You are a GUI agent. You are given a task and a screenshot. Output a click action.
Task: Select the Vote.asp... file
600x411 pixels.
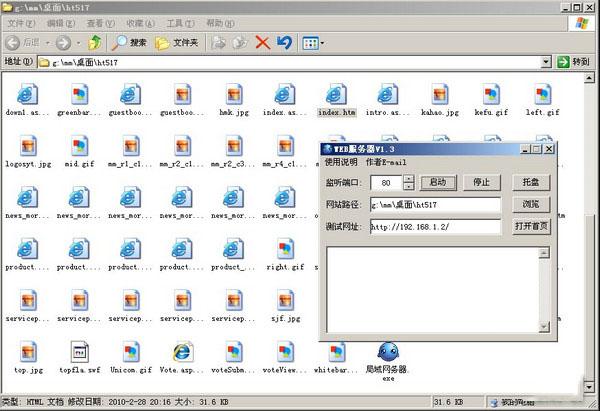(182, 357)
